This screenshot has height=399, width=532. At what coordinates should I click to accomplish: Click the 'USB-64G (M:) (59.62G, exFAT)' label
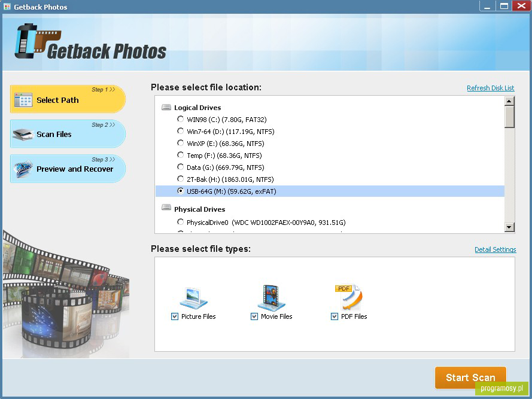[x=232, y=191]
